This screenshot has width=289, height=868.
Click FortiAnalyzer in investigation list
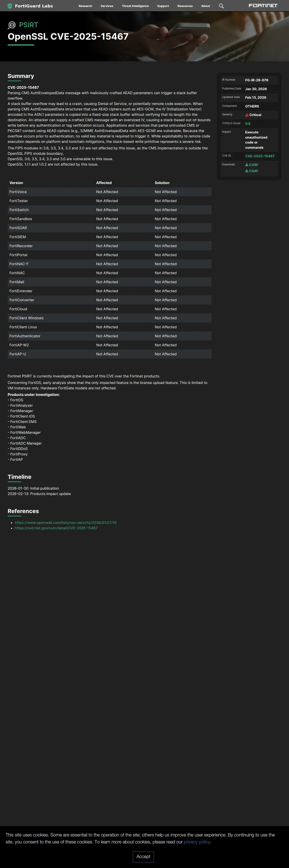(22, 406)
